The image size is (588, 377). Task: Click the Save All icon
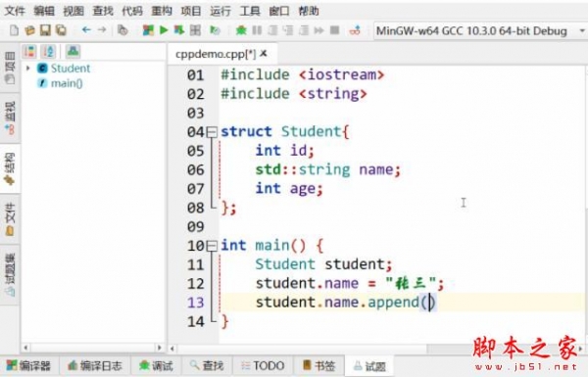coord(61,30)
